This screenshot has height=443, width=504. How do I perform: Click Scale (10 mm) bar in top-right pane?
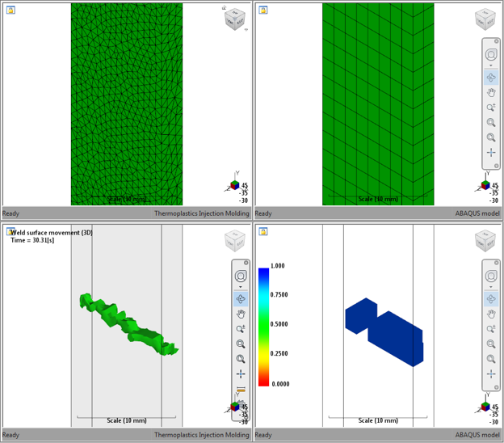[x=378, y=198]
